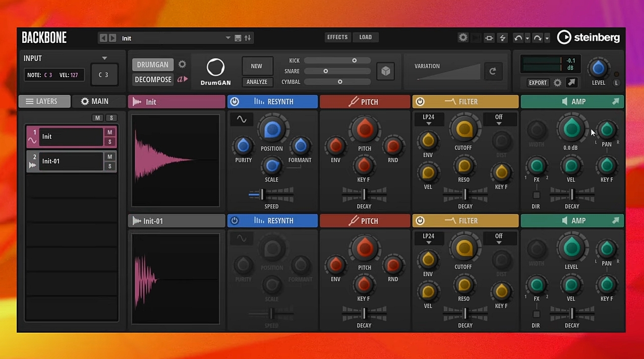Mute the Init layer
The image size is (644, 359).
(109, 132)
